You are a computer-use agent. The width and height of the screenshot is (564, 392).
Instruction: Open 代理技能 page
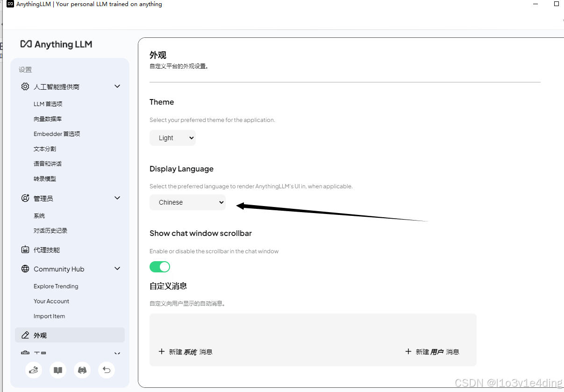[x=47, y=250]
